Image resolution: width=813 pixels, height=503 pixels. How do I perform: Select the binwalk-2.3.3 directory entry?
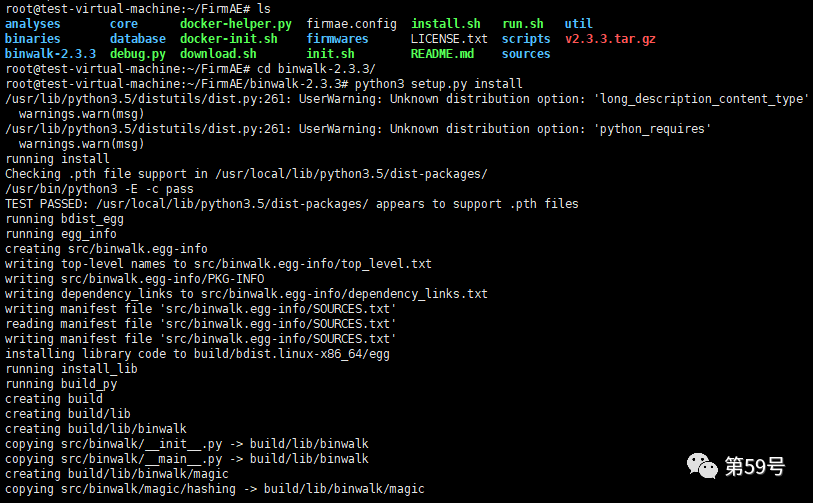click(51, 54)
